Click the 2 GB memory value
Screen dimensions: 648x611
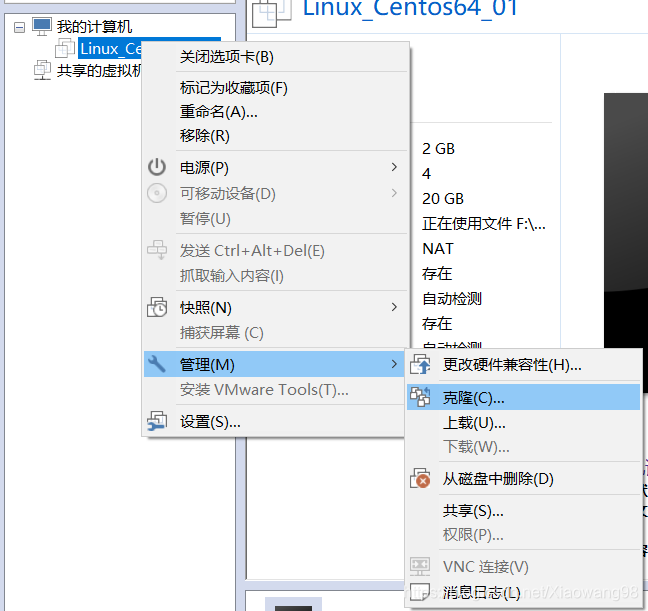[438, 149]
